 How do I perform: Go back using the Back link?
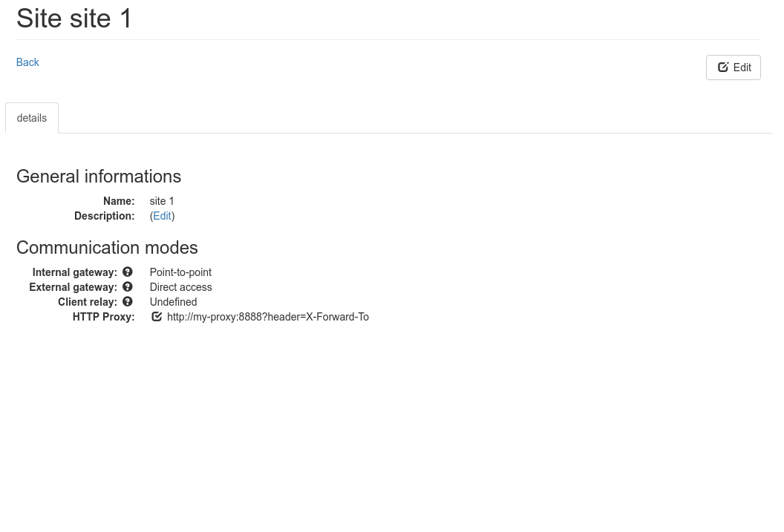[27, 62]
